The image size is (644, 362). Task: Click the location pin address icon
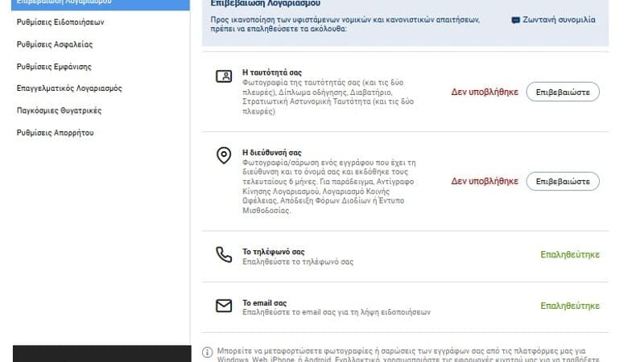pyautogui.click(x=224, y=155)
